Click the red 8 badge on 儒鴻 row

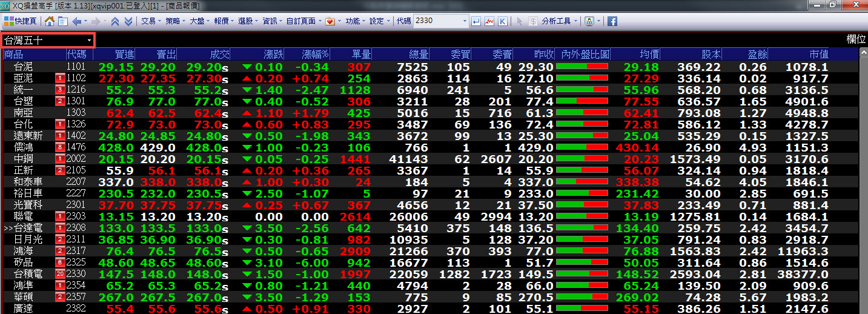[x=60, y=147]
